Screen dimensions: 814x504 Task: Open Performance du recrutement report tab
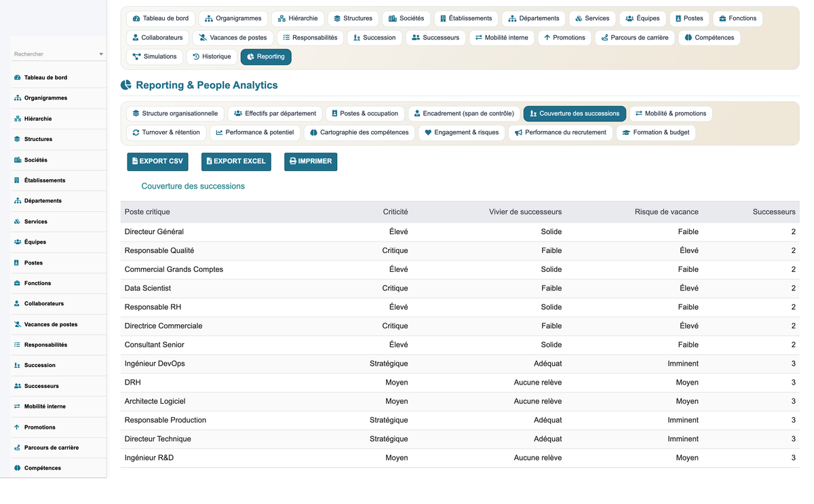tap(560, 133)
